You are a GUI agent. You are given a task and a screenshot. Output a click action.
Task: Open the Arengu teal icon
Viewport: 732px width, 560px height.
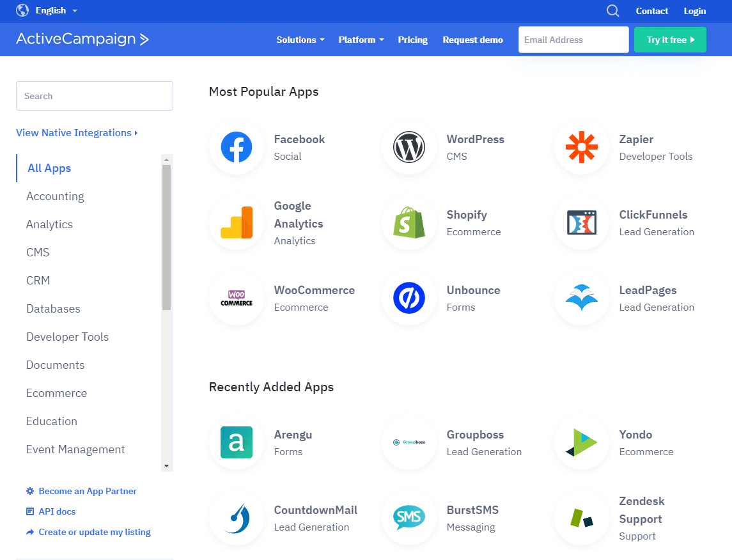point(237,442)
